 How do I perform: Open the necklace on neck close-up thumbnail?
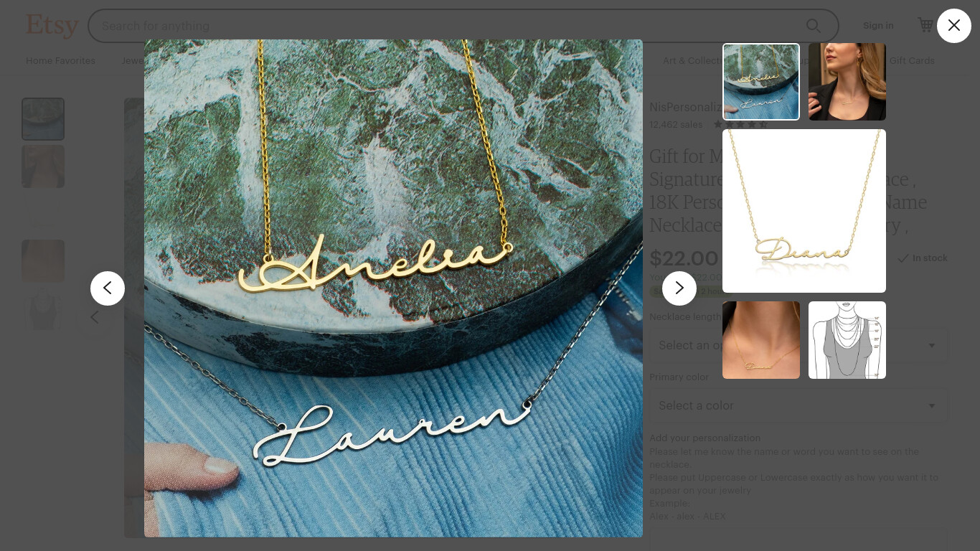(761, 340)
